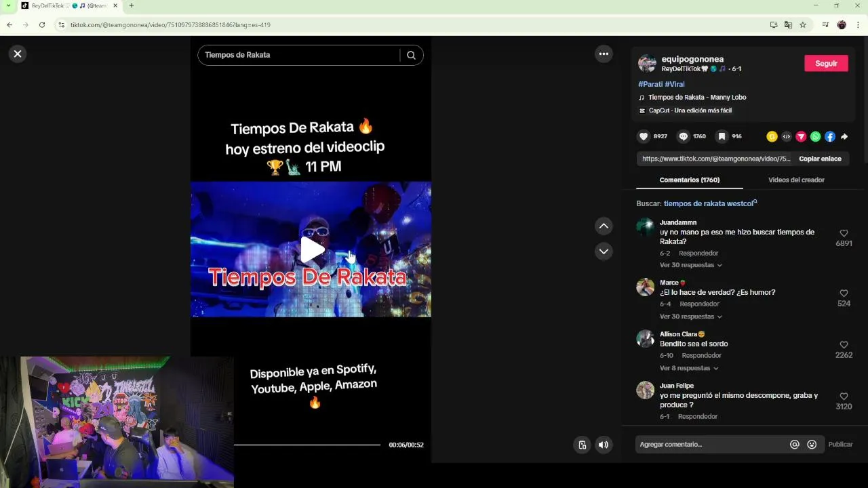Click the Agregar comentario input field
This screenshot has width=868, height=488.
coord(711,445)
